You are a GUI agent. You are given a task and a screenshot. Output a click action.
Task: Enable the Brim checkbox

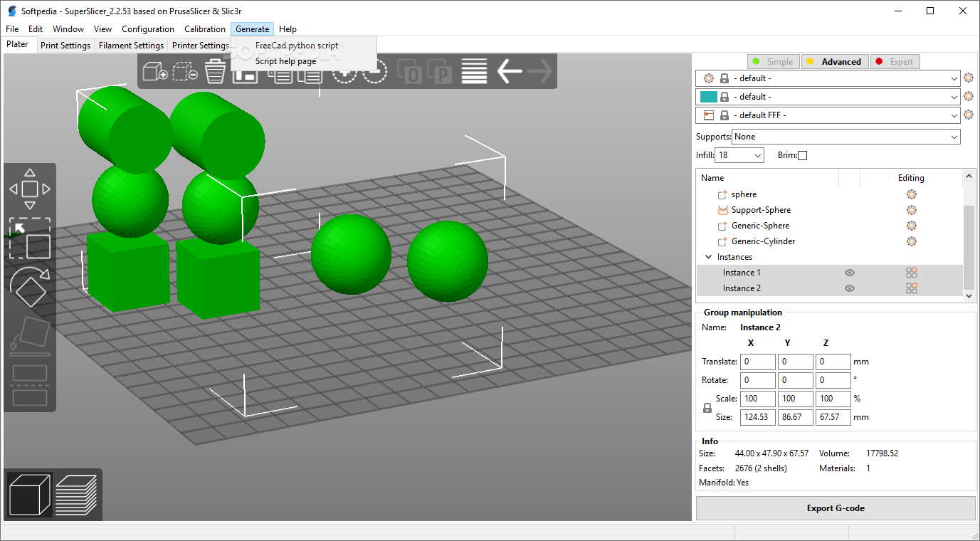point(803,155)
